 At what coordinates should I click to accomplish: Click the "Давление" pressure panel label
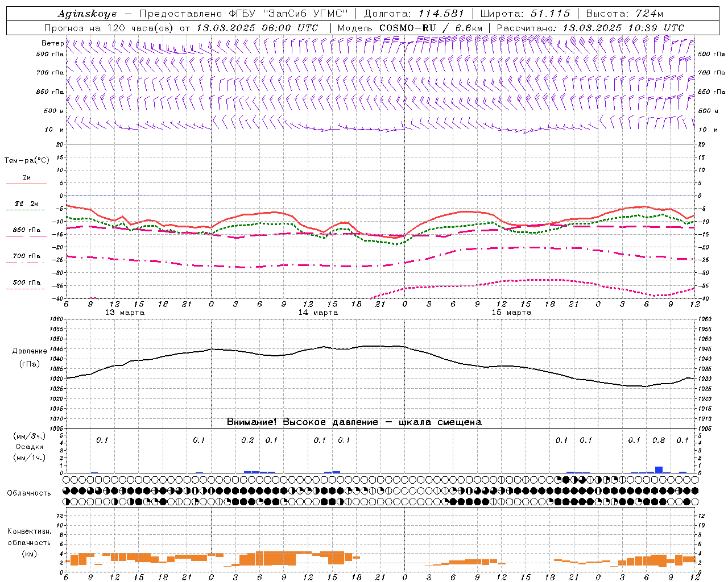pyautogui.click(x=30, y=351)
